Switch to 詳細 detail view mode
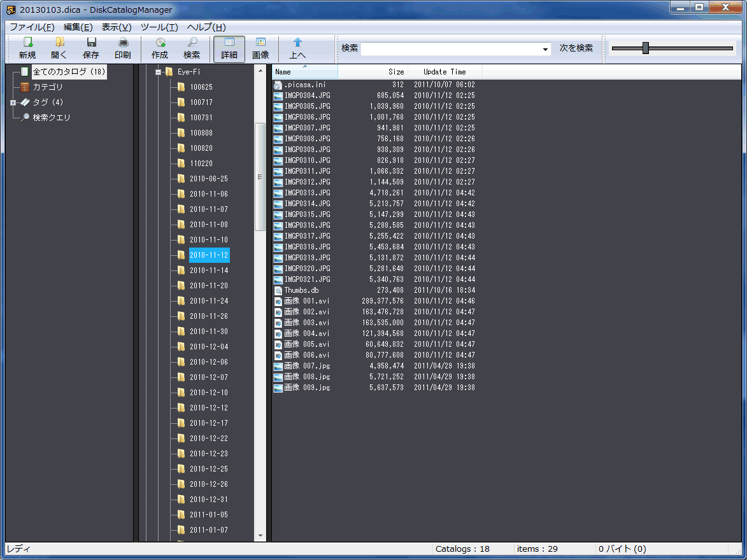 pos(229,48)
